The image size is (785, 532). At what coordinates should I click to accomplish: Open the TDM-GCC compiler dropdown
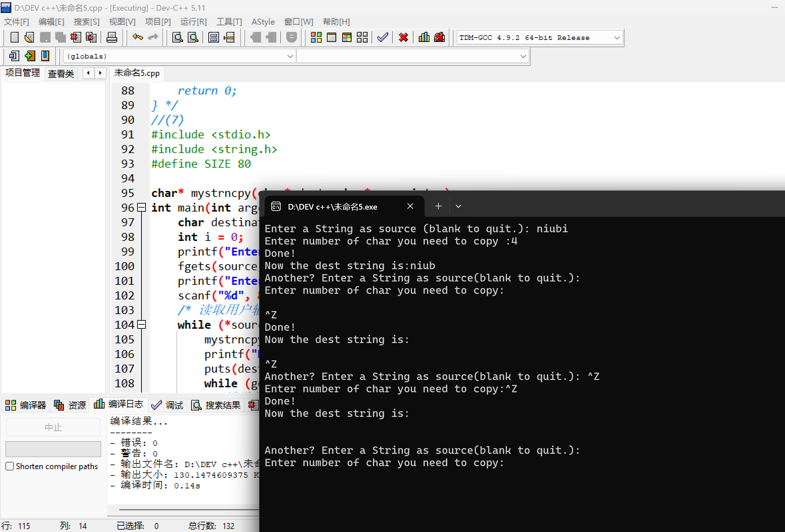[617, 38]
